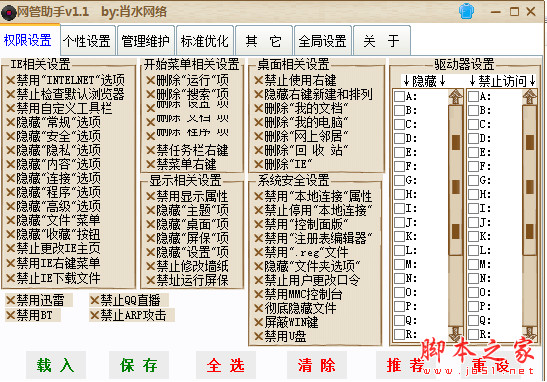Viewport: 547px width, 382px height.
Task: Click the green 保存 button
Action: coord(138,365)
